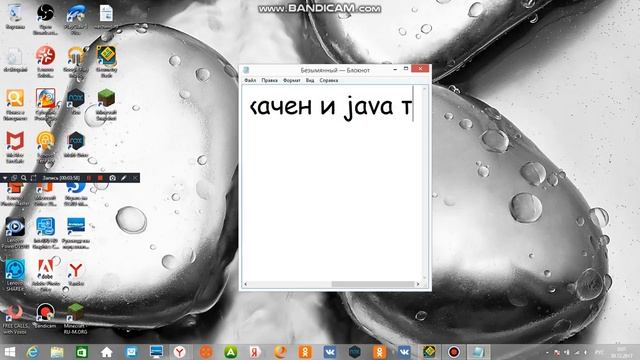Stop the Bandicam recording with the red square
The width and height of the screenshot is (640, 360).
pyautogui.click(x=100, y=178)
